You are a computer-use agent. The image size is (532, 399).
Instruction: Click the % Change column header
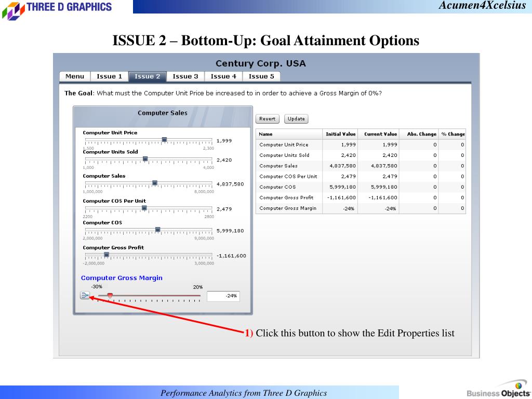tap(453, 134)
